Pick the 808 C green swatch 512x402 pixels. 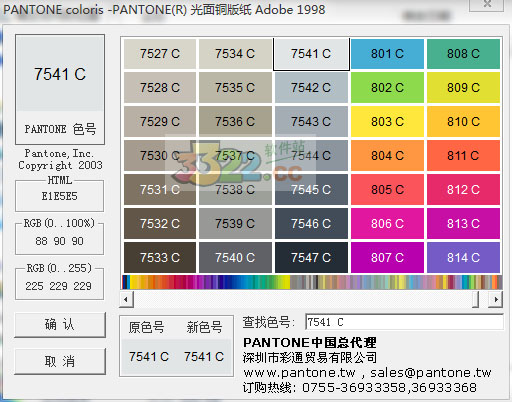click(x=463, y=54)
